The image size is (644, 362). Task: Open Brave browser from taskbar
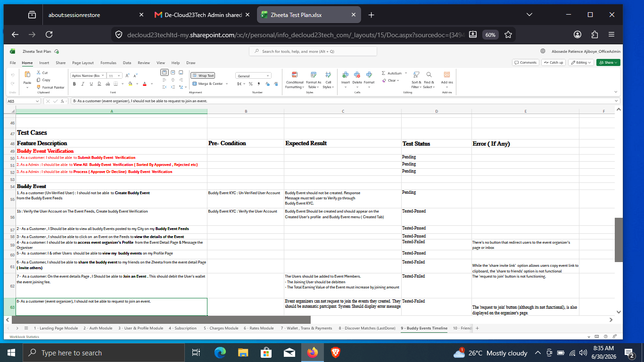click(x=335, y=353)
